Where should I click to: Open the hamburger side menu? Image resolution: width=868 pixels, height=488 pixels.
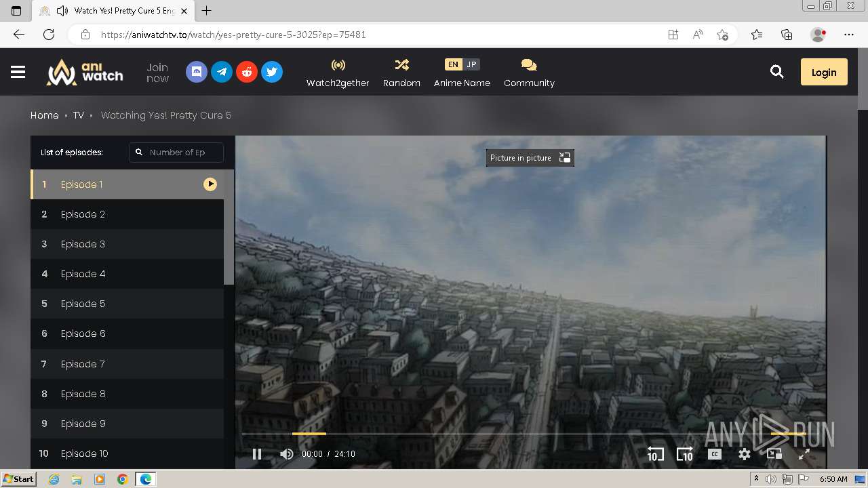coord(18,72)
